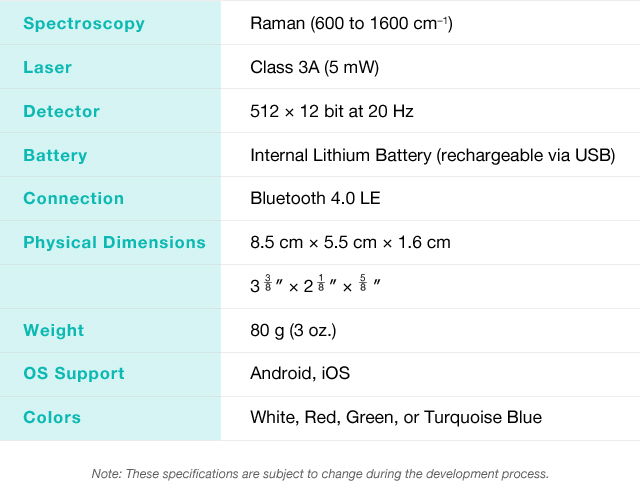Select the White, Red, Green, or Turquoise Blue text
Screen dimensions: 640x504
(395, 417)
